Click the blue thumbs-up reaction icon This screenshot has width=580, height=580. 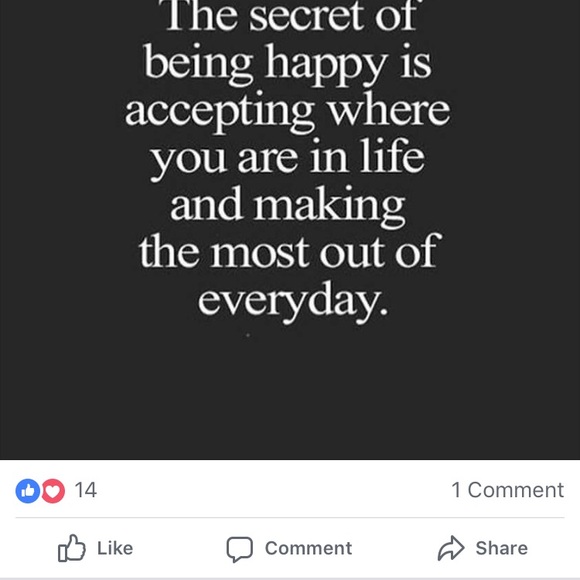click(x=28, y=491)
